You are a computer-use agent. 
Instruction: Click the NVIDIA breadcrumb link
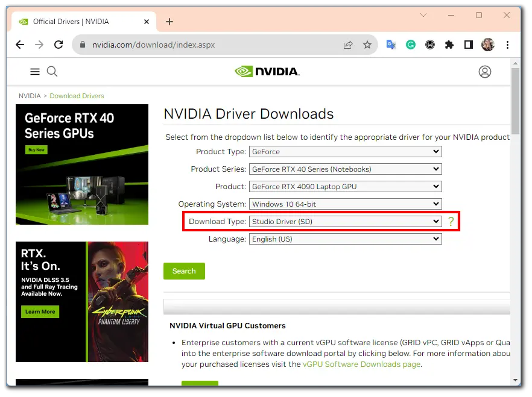[30, 96]
